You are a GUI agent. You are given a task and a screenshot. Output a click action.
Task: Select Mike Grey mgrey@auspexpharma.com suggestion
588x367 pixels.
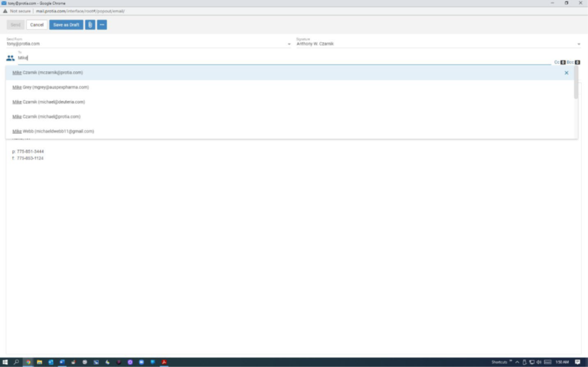click(51, 87)
